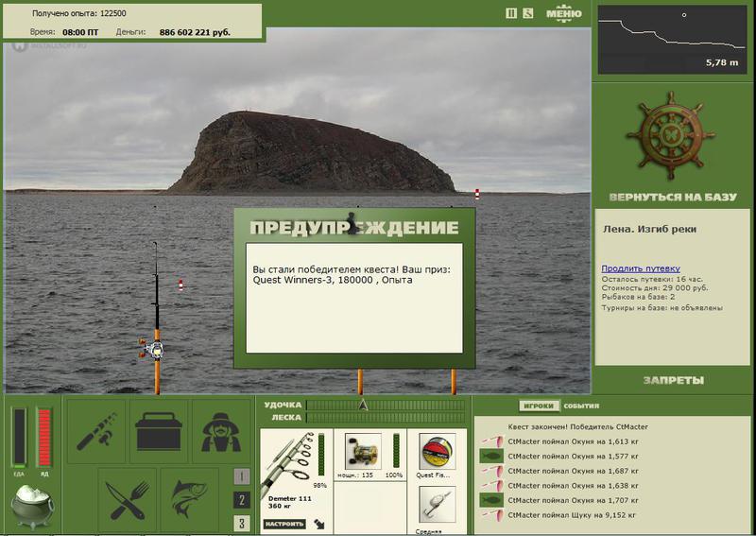Click the arrow icon next to НАСТРОИТЬ
This screenshot has width=756, height=536.
(x=319, y=524)
